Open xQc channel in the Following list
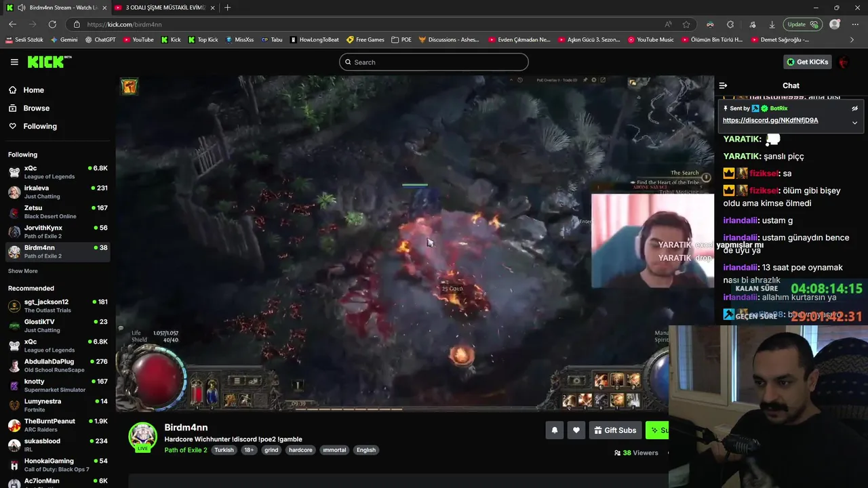868x488 pixels. [x=58, y=172]
